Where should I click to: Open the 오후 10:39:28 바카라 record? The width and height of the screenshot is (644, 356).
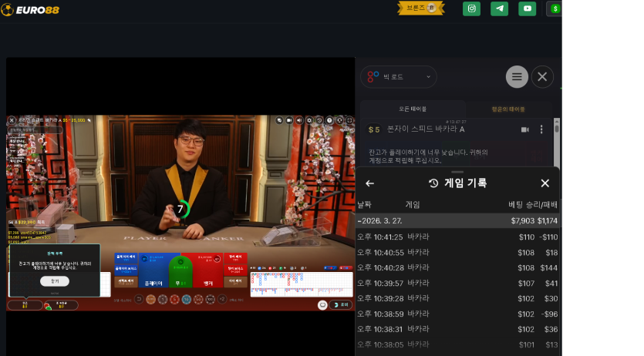pos(457,298)
